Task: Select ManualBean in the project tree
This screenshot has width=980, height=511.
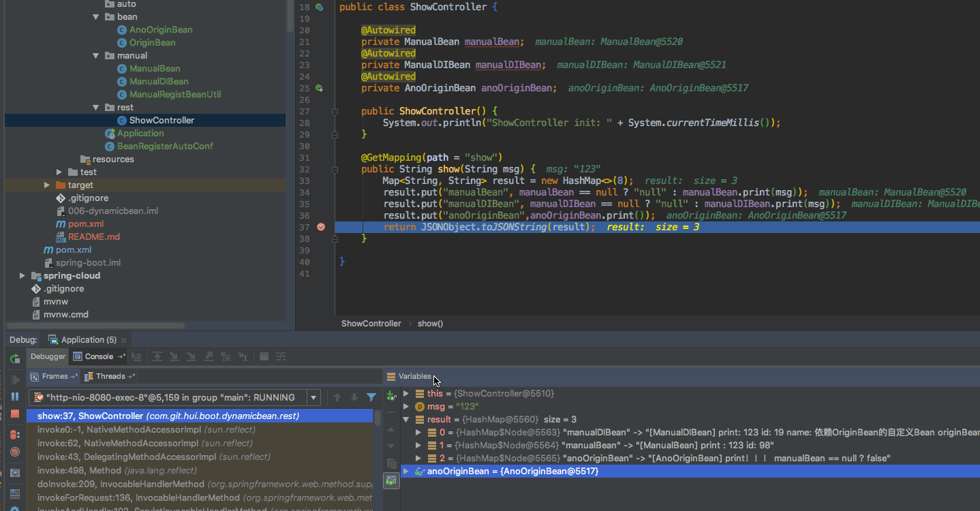Action: point(155,68)
